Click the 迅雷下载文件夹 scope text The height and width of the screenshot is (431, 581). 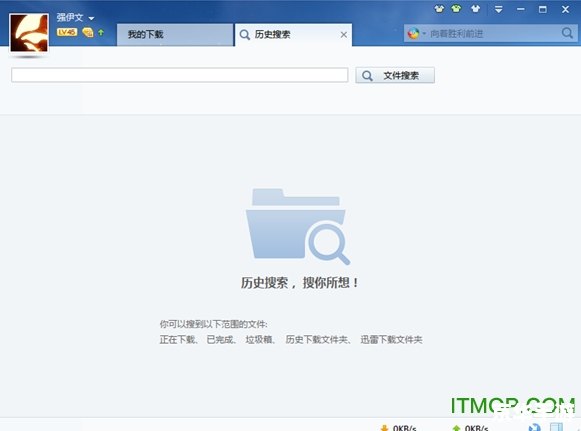click(391, 339)
